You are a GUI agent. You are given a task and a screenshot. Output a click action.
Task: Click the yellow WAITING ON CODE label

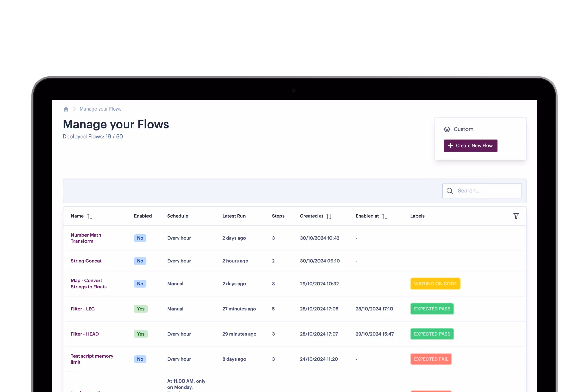[x=435, y=284]
